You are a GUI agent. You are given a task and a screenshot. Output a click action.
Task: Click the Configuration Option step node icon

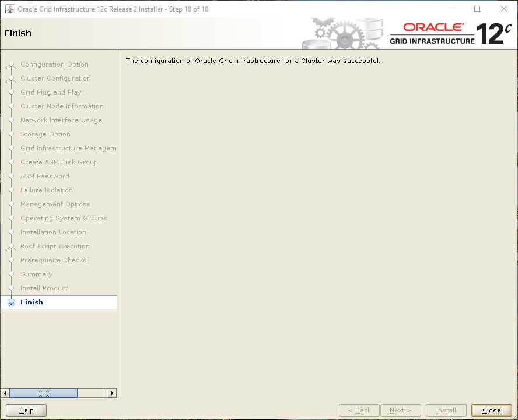coord(11,64)
